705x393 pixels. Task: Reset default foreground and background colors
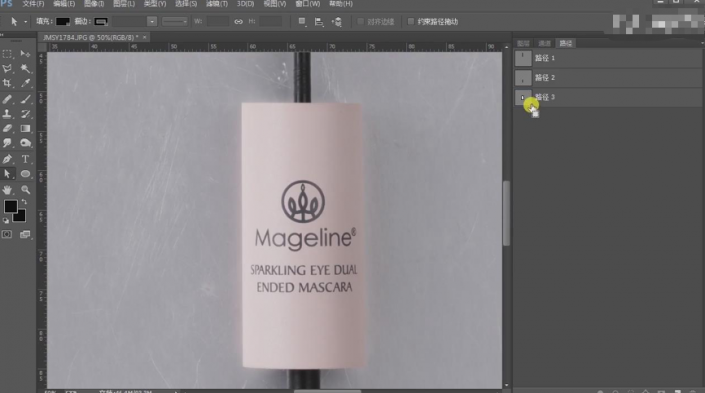(6, 221)
